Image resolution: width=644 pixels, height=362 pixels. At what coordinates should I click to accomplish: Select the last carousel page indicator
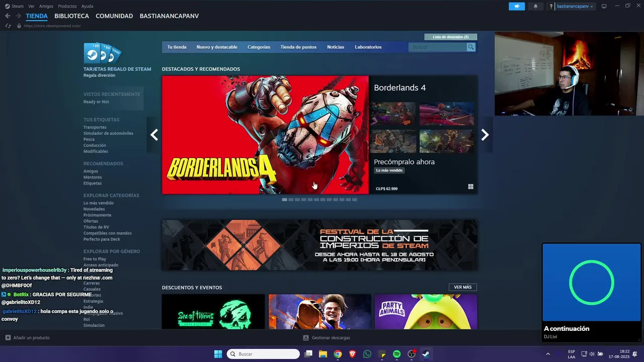pos(355,200)
